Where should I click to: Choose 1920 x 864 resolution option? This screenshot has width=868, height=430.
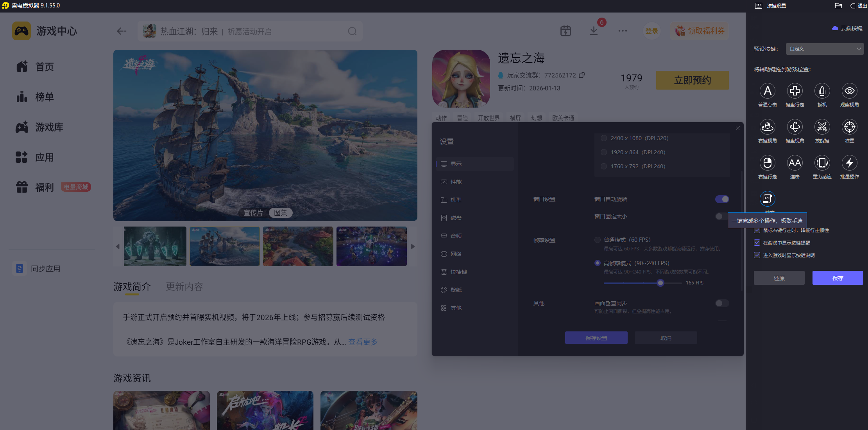point(604,152)
